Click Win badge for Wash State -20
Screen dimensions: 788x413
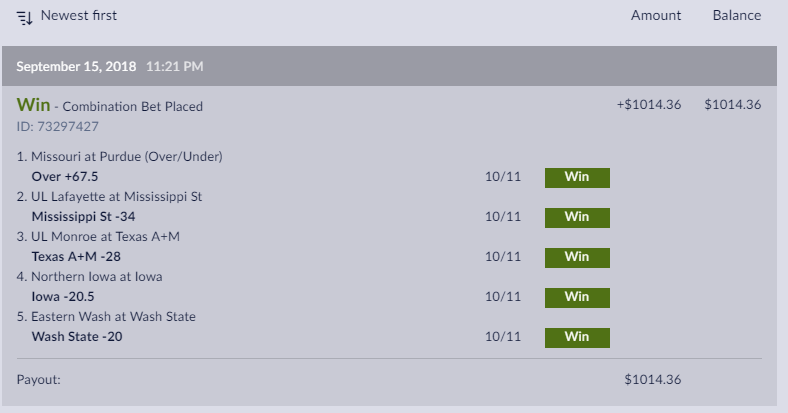pos(577,337)
